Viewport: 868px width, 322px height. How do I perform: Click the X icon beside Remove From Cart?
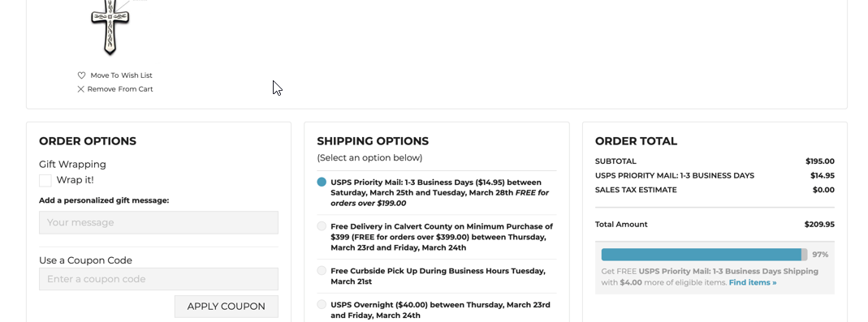click(81, 89)
